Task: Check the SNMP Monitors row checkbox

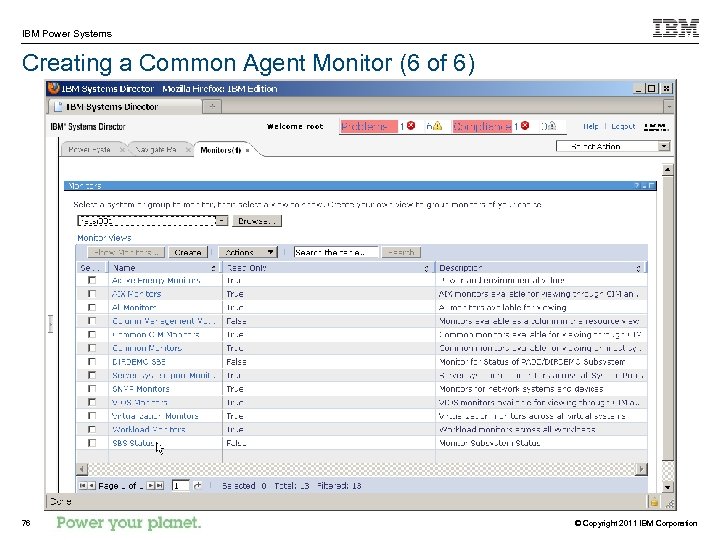Action: point(92,388)
